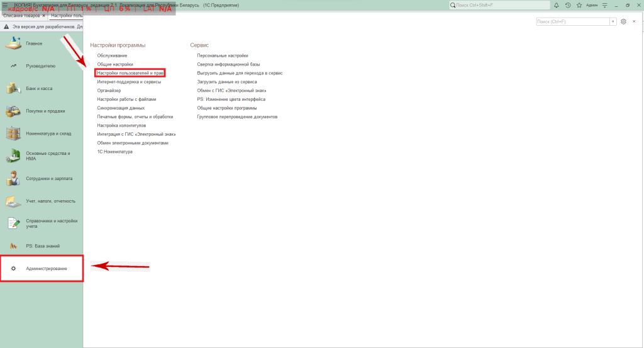Open Групповое перепроведение документов
Viewport: 644px width, 348px height.
(237, 116)
